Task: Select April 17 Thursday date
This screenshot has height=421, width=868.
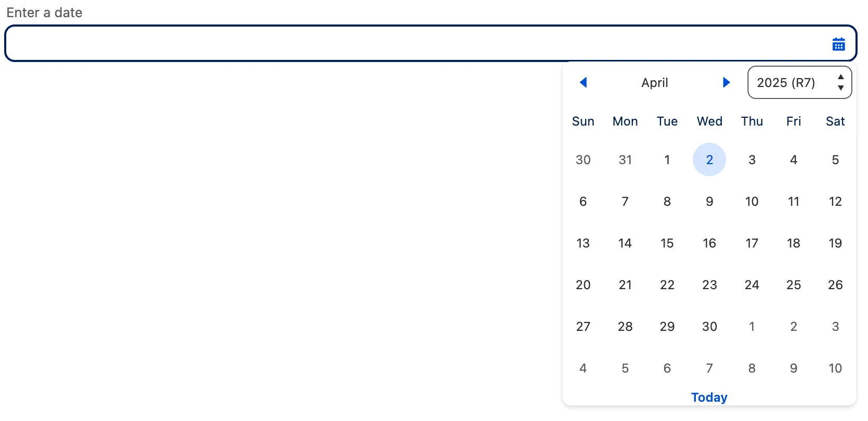Action: point(751,243)
